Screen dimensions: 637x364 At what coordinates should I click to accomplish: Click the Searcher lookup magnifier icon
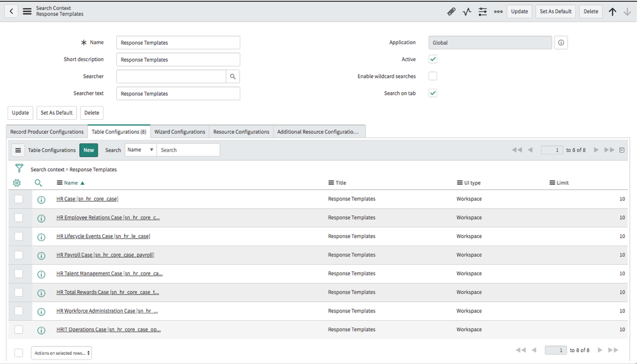pos(233,77)
